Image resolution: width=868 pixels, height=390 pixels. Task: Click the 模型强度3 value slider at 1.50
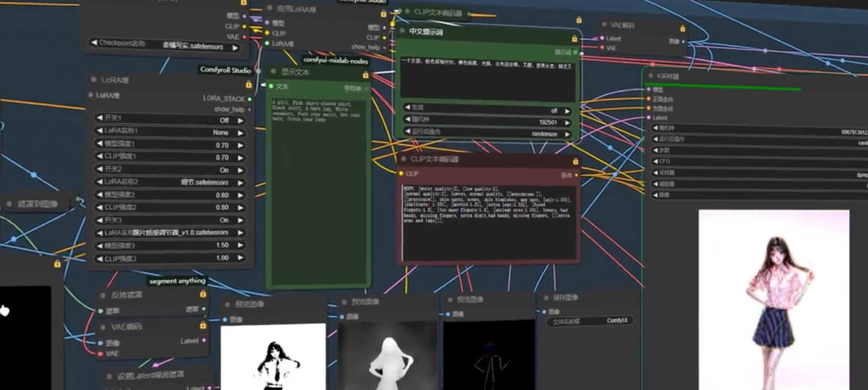[x=169, y=245]
